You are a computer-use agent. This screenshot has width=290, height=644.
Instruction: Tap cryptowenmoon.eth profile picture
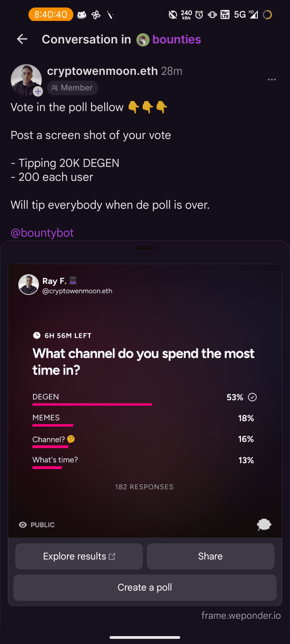[x=26, y=79]
